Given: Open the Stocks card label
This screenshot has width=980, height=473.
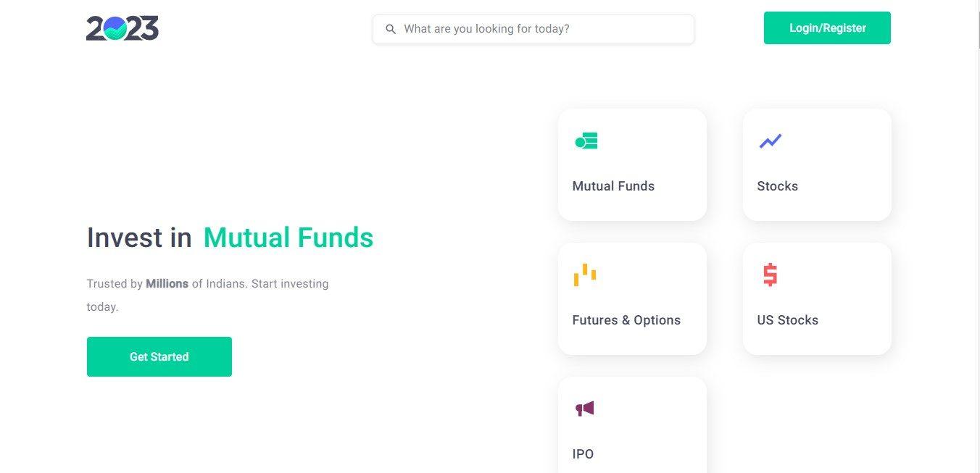Looking at the screenshot, I should (777, 186).
